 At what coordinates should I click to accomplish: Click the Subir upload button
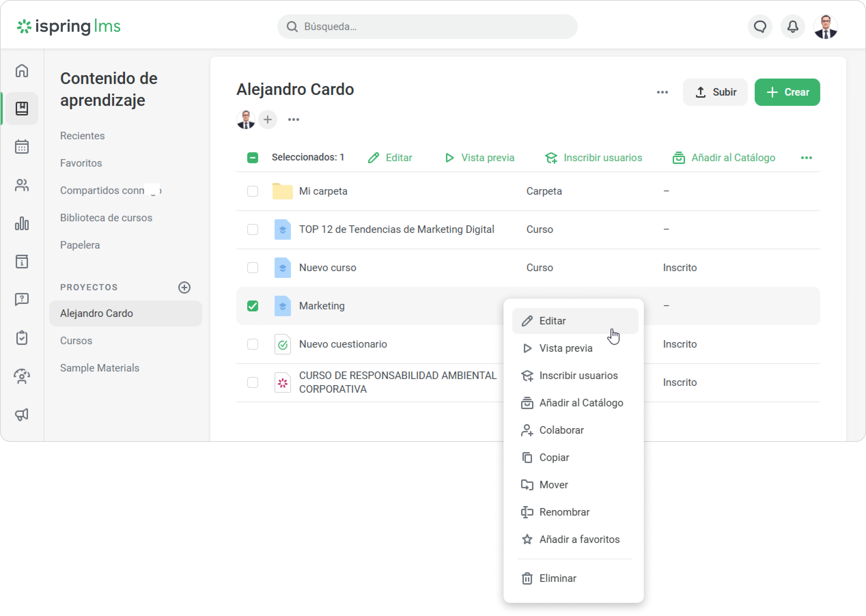click(x=715, y=92)
